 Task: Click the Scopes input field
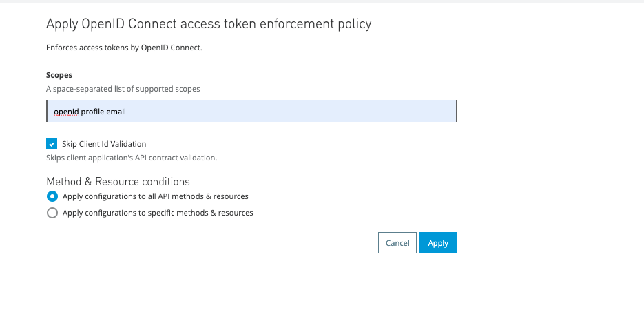251,111
